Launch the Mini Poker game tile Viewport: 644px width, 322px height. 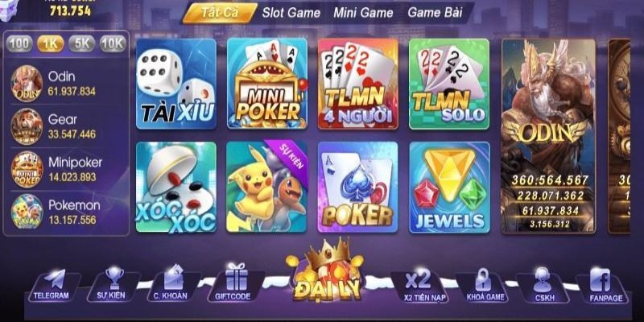(267, 84)
